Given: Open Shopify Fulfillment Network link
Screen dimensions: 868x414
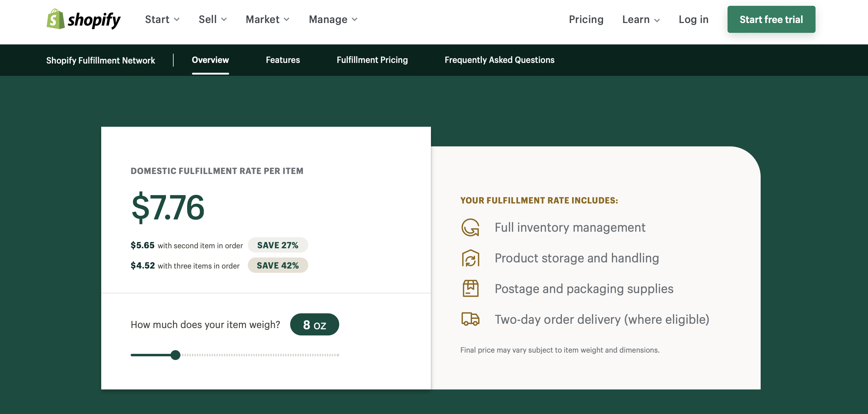Looking at the screenshot, I should [x=100, y=60].
